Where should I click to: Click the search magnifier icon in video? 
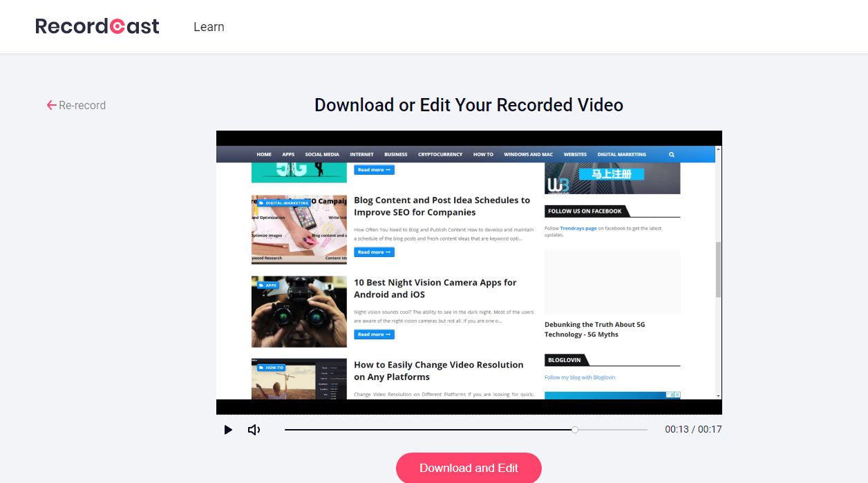pos(672,155)
